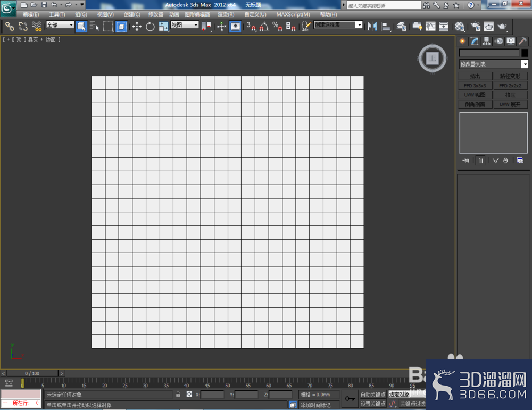Click the FFD 3x3x3 modifier button
The width and height of the screenshot is (532, 410).
475,86
